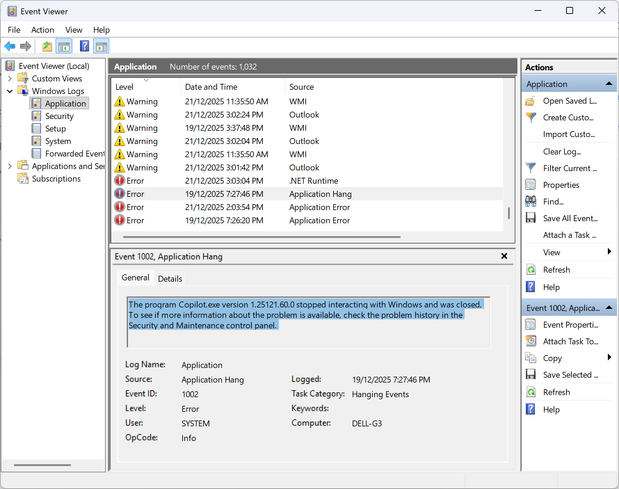Collapse the Application actions section header

(x=609, y=84)
